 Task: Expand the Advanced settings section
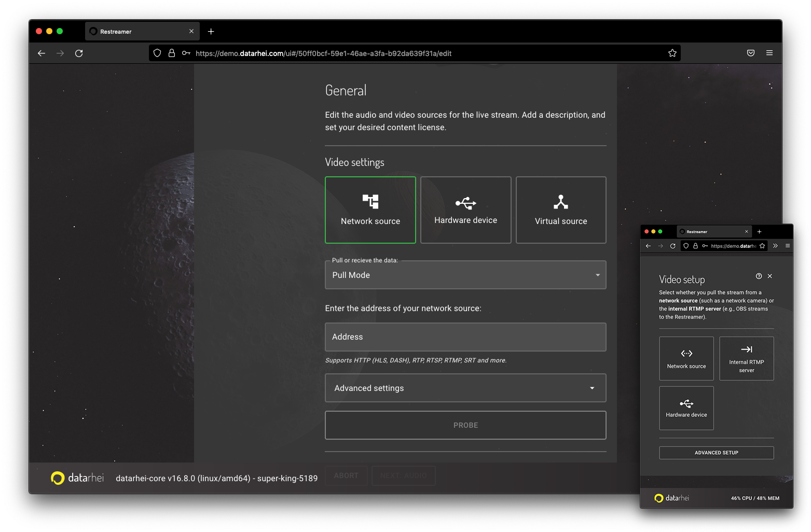click(465, 388)
